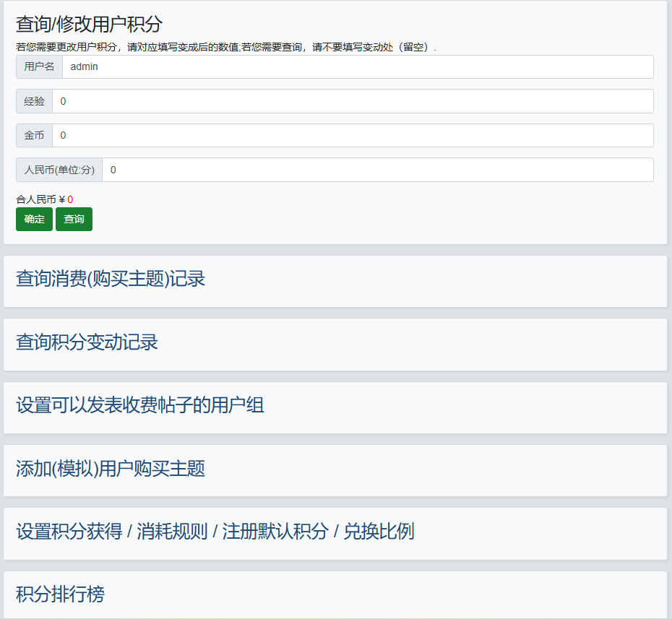Open the 添加(模拟)用户购买主题 section
The width and height of the screenshot is (672, 619).
pos(111,469)
